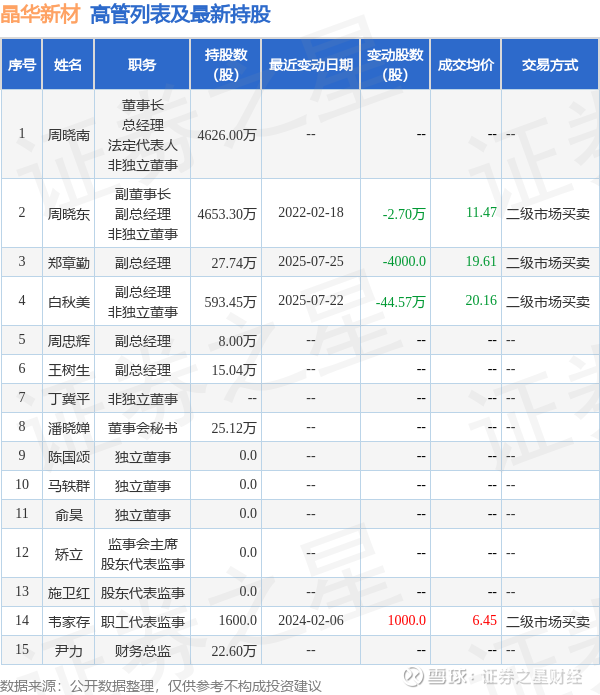Screen dimensions: 600x695
Task: Click 韦家存's title 职工代表监事
Action: (x=143, y=622)
